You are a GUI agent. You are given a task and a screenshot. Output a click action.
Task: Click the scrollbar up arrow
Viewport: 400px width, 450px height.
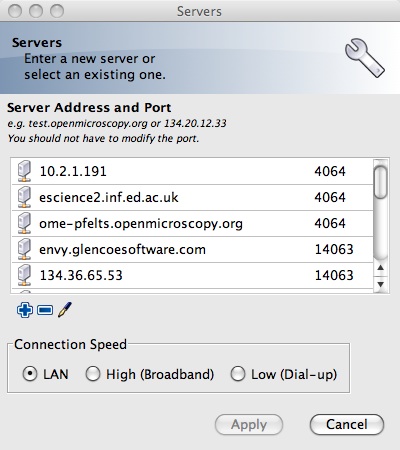(x=381, y=268)
